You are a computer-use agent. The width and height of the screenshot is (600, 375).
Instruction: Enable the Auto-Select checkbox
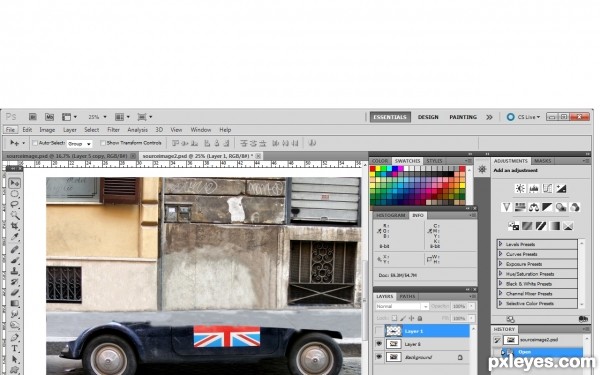point(35,143)
